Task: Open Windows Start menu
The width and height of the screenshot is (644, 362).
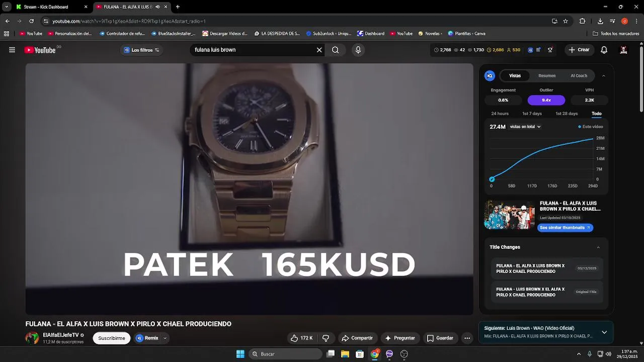Action: [x=240, y=354]
